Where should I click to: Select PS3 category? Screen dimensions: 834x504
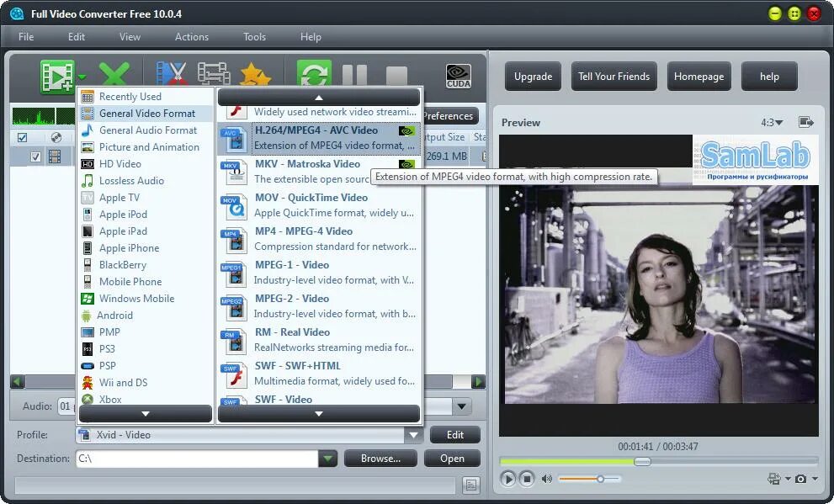pos(146,348)
